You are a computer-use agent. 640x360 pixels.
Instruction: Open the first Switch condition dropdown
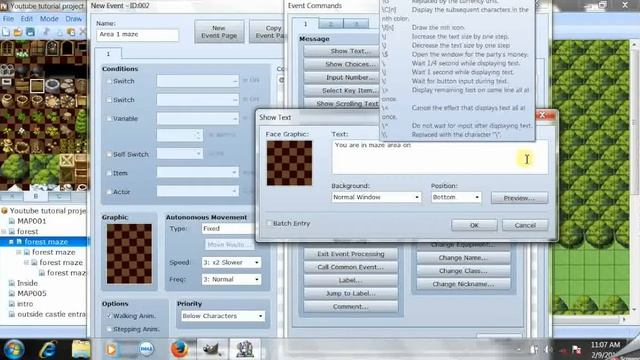[198, 81]
